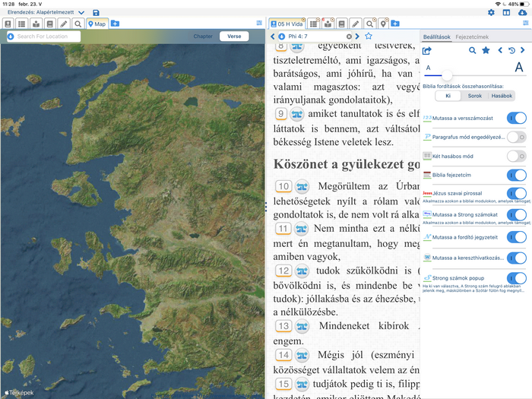
Task: Toggle the Biblia fejezetcím switch
Action: tap(516, 175)
